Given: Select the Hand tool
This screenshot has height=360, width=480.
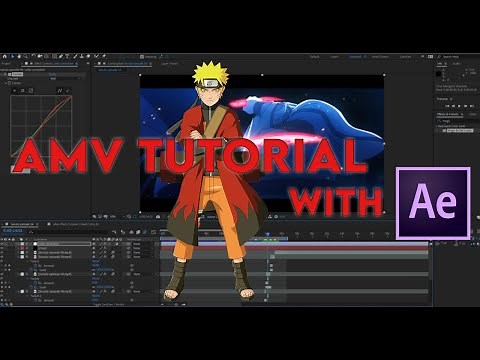Looking at the screenshot, I should tap(19, 56).
